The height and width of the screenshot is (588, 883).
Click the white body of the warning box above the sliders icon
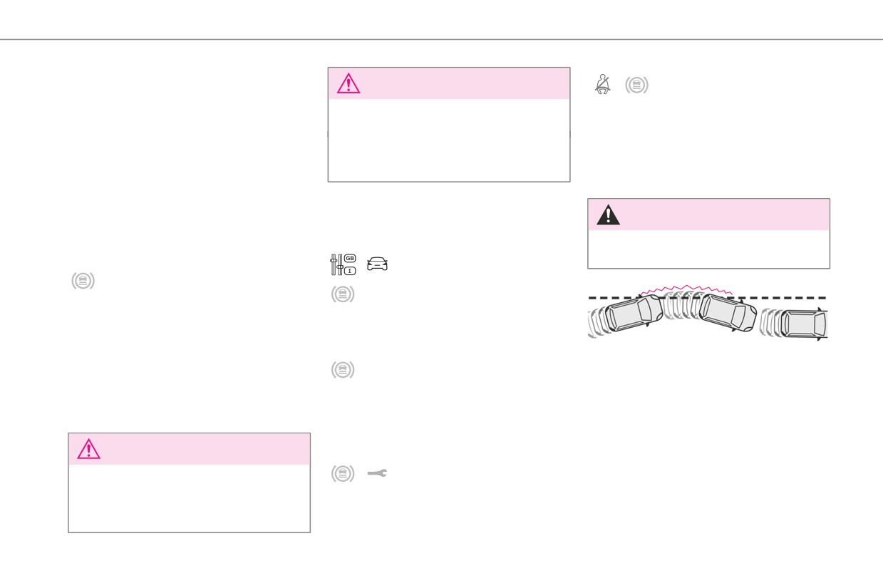(x=449, y=140)
